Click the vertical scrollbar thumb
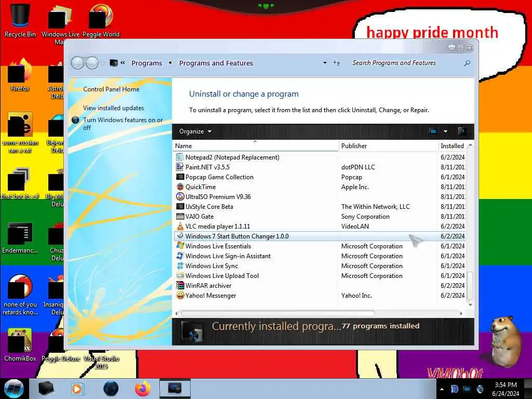The image size is (532, 399). pyautogui.click(x=470, y=286)
